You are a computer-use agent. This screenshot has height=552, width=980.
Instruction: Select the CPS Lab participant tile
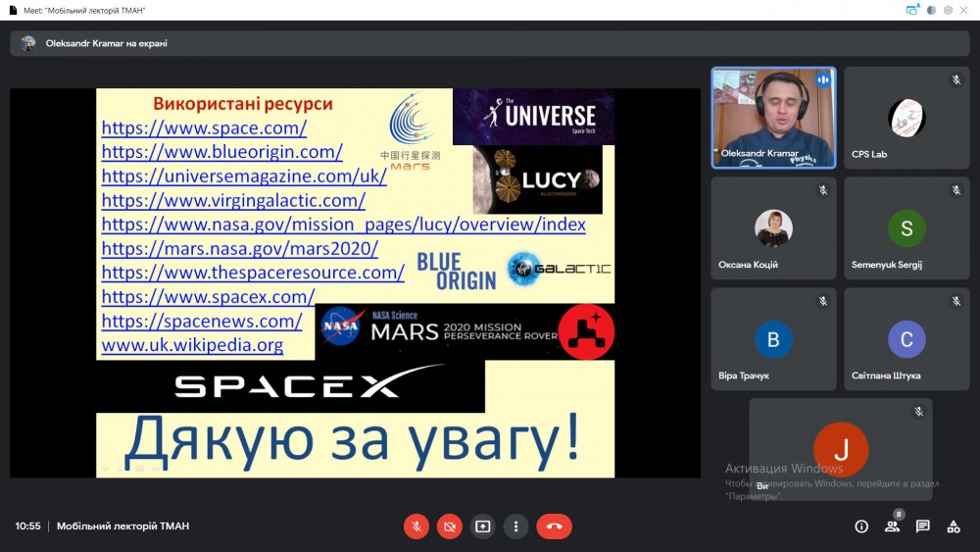906,118
